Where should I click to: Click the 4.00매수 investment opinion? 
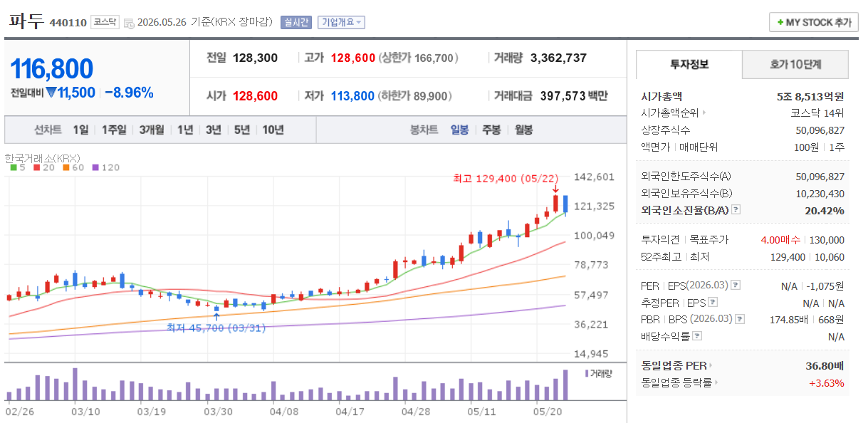coord(781,240)
